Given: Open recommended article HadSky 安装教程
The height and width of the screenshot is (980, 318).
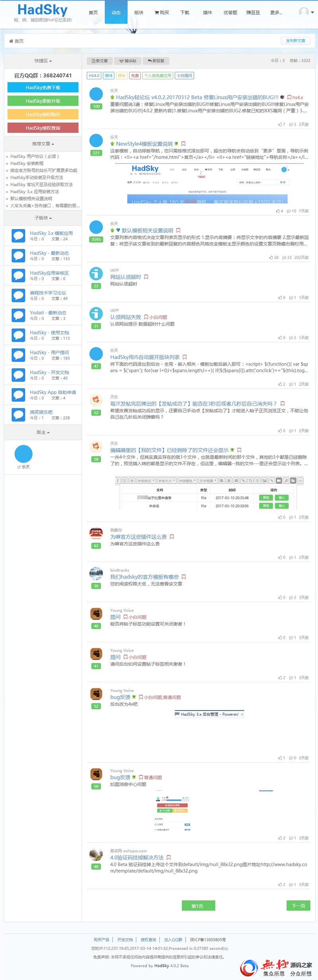Looking at the screenshot, I should [x=27, y=164].
